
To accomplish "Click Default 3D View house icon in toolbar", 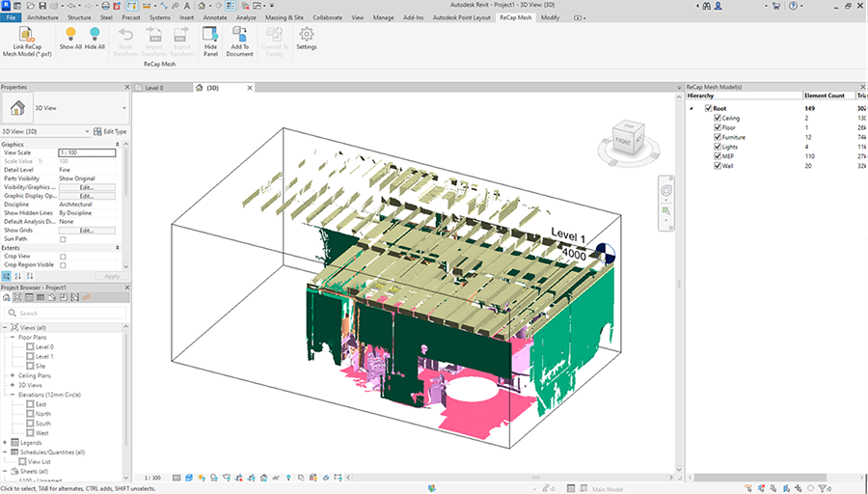I will [202, 6].
